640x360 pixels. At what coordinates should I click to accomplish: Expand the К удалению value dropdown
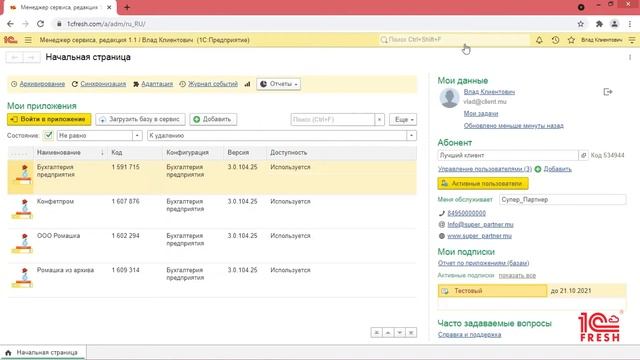pyautogui.click(x=411, y=136)
